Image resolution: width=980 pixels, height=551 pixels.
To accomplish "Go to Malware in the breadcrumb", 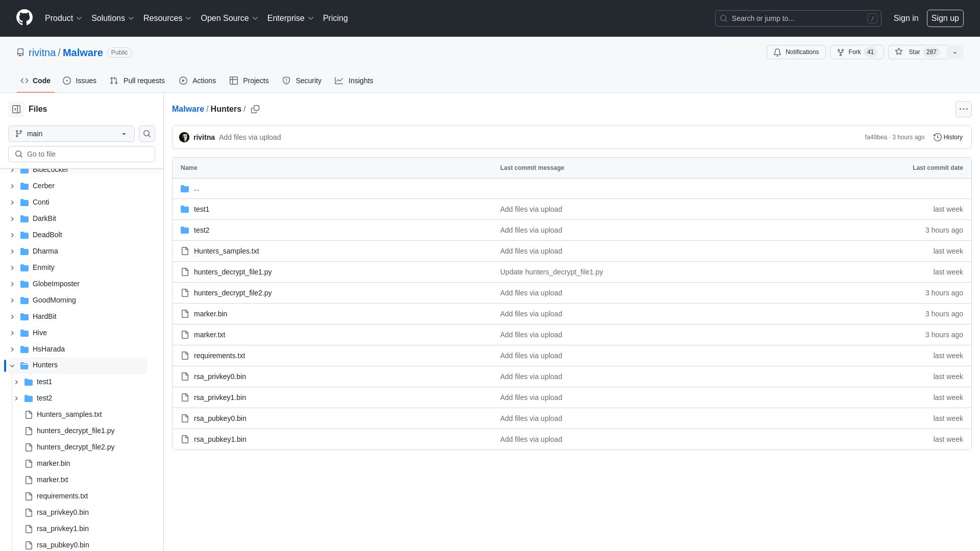I will [x=188, y=109].
